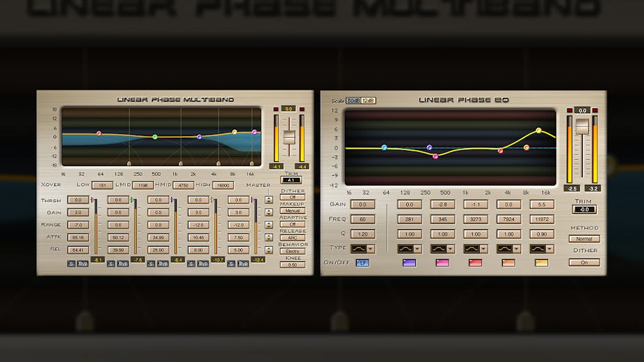Select the green band node on multiband graph

155,137
